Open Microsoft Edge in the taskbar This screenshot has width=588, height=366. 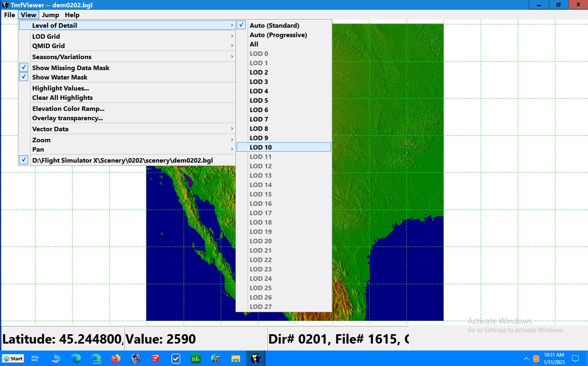76,358
